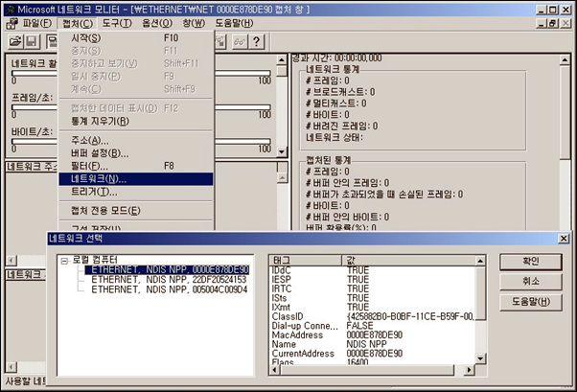The width and height of the screenshot is (577, 392).
Task: Open the 옵션(O) menu
Action: tap(157, 24)
